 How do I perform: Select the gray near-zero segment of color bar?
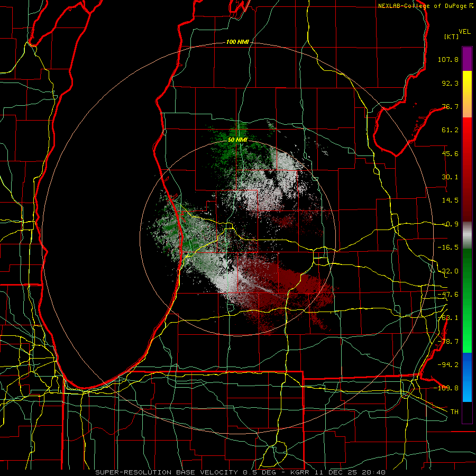coord(467,235)
